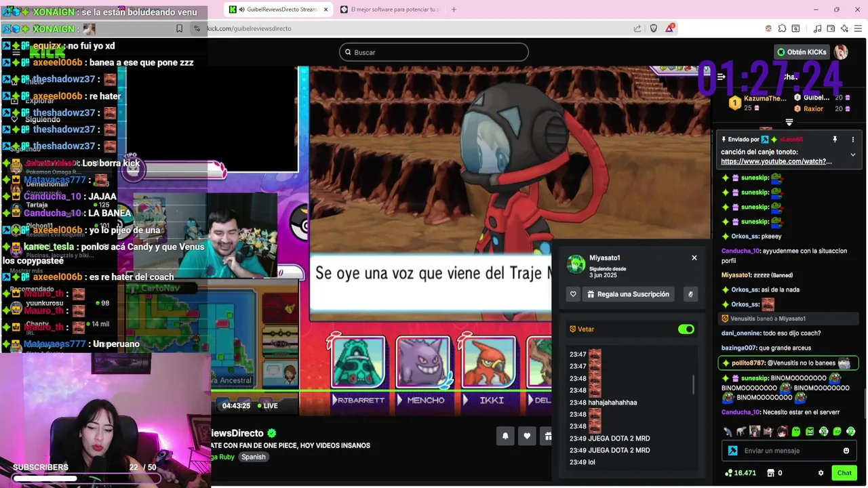Viewport: 868px width, 488px height.
Task: Click the 23:49 lol message row
Action: [x=582, y=462]
